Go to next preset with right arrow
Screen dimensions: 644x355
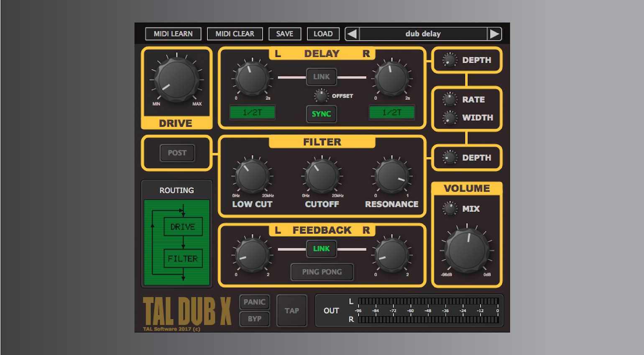point(494,34)
